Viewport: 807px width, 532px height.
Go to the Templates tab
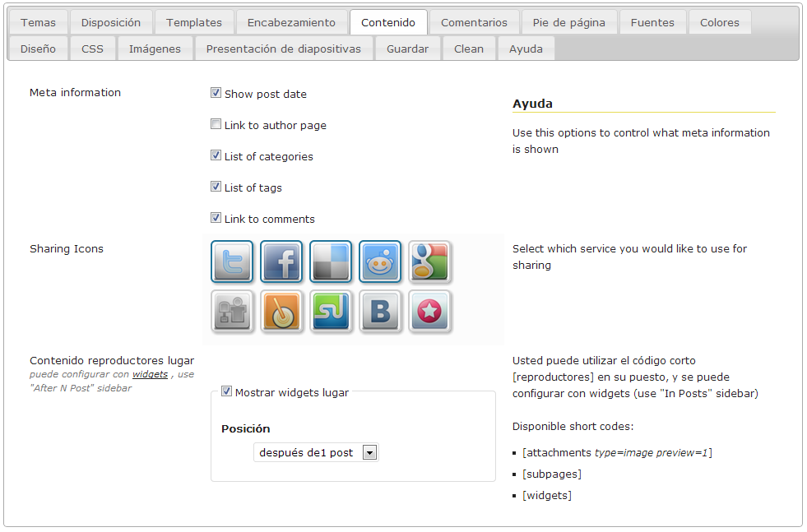coord(194,22)
